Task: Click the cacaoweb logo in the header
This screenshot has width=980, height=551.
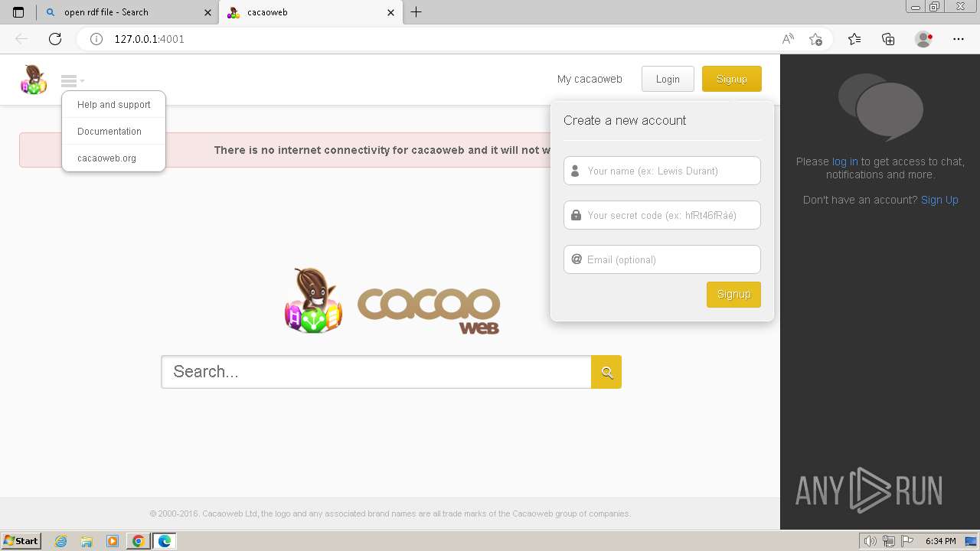Action: click(x=34, y=80)
